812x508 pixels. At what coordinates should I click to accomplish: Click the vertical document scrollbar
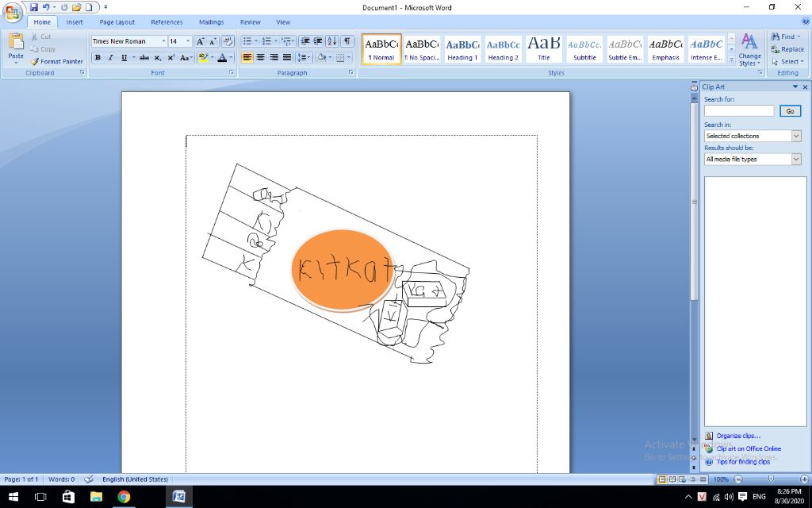click(695, 202)
